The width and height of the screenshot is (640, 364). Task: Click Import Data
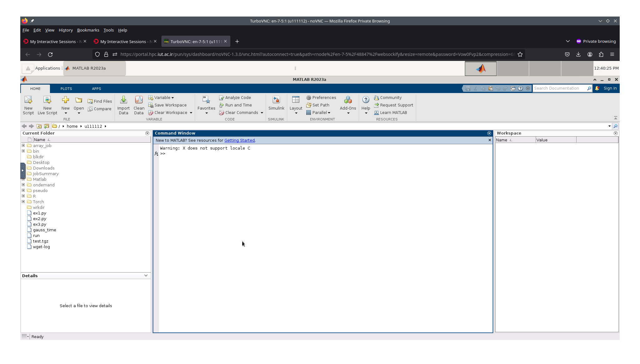[x=123, y=105]
